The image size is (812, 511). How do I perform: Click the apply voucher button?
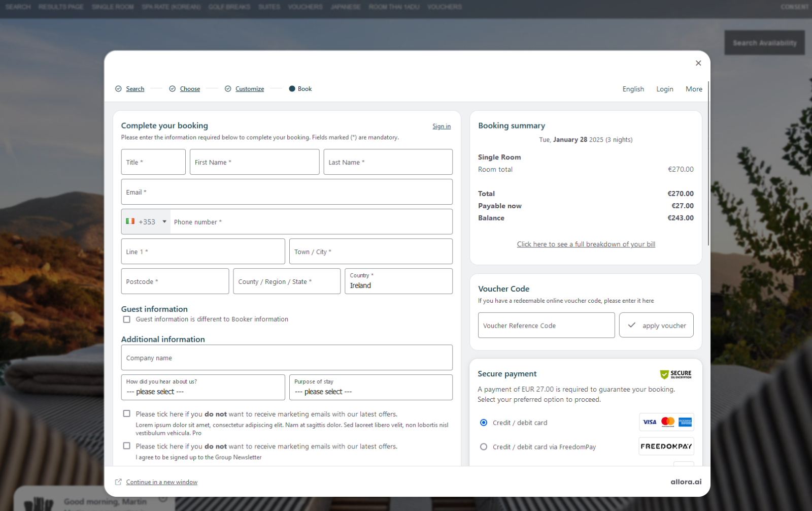656,325
